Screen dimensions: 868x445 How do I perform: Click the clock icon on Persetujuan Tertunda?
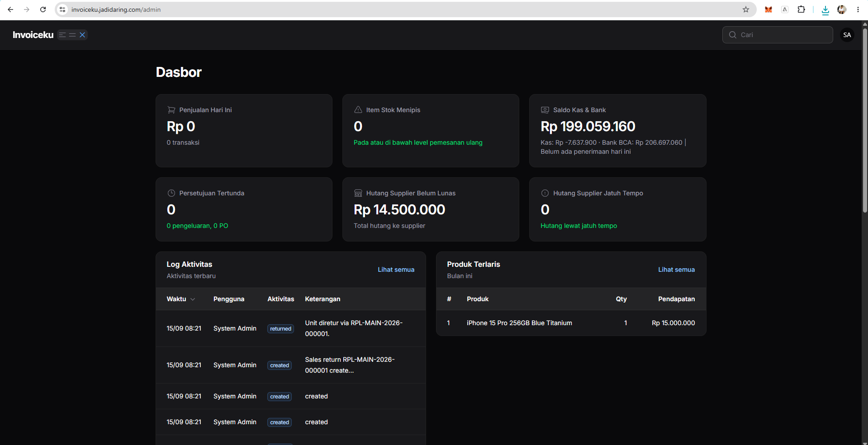(171, 193)
